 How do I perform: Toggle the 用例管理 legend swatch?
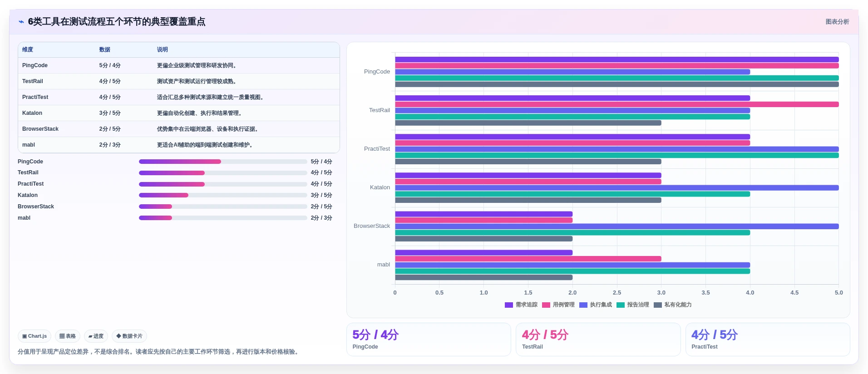pyautogui.click(x=546, y=305)
